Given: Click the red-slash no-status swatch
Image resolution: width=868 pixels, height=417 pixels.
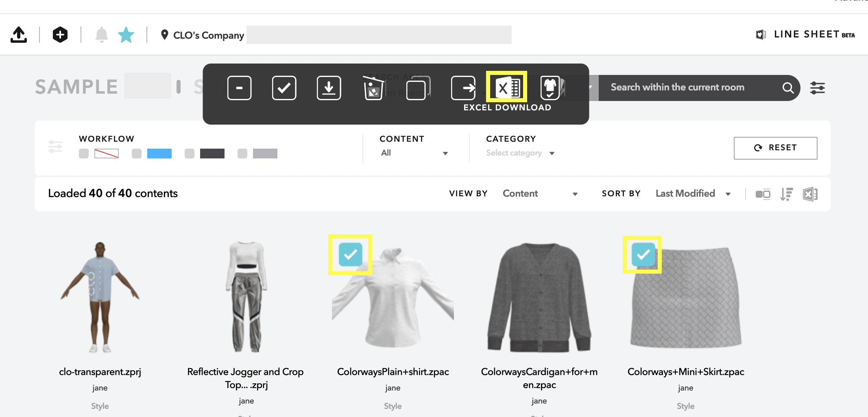Looking at the screenshot, I should point(107,154).
